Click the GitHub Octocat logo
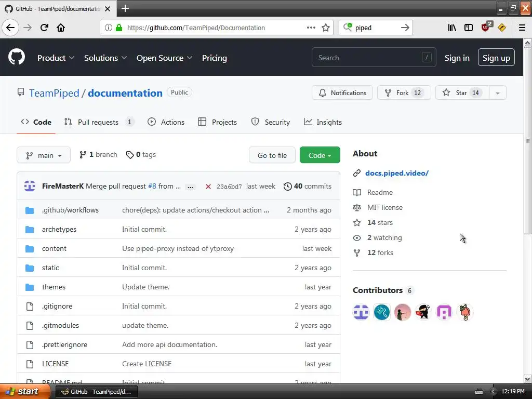The width and height of the screenshot is (532, 399). (17, 57)
